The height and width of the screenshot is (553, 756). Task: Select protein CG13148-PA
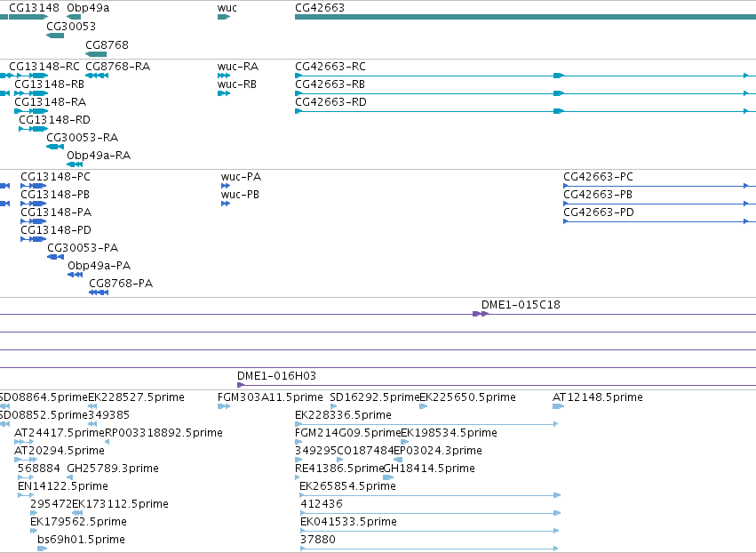[56, 212]
